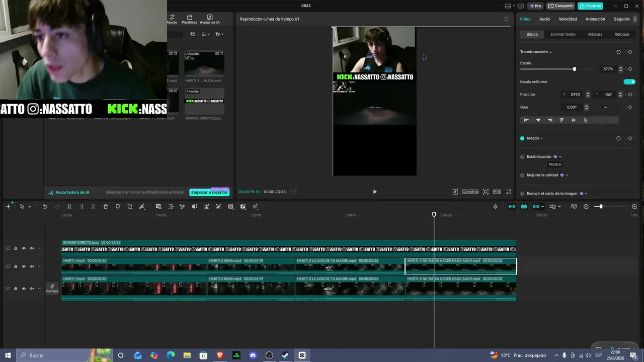Open the Ajuste media tab

pos(172,19)
